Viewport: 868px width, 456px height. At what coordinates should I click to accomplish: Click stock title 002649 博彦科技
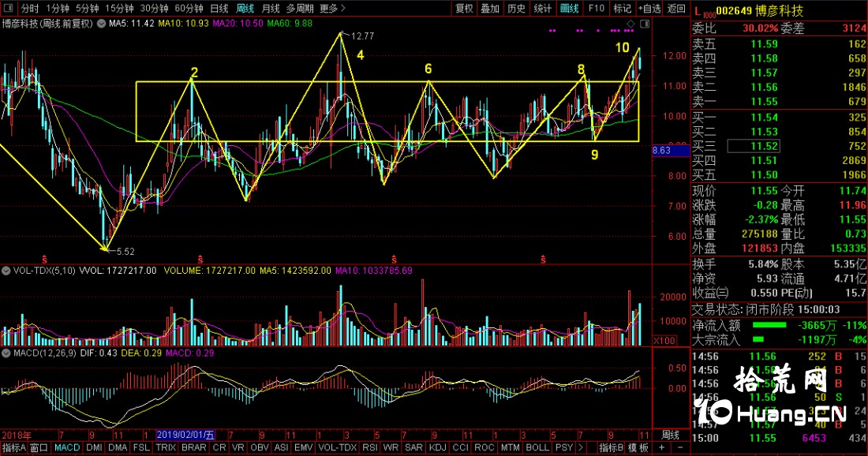(759, 10)
